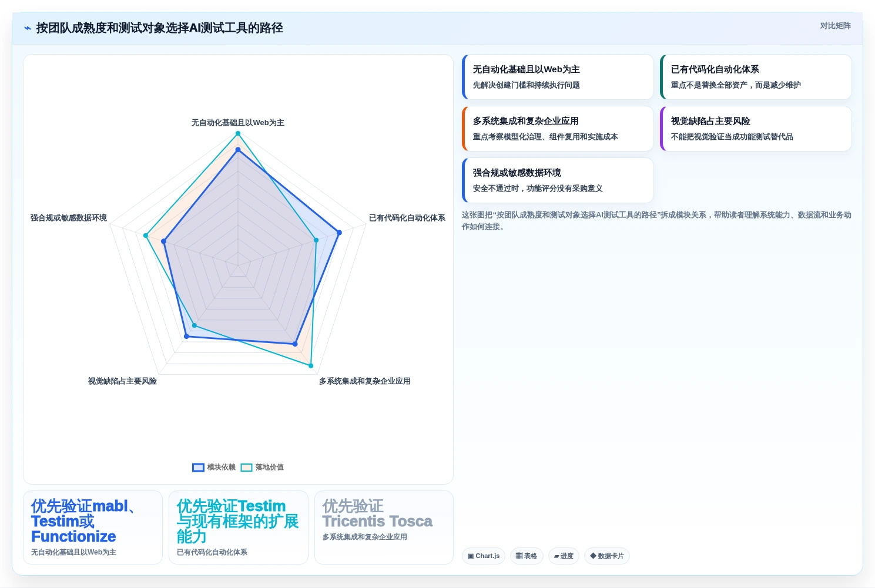
Task: Click the subtitle 重点考察模型化治理、组件复用和实施成本
Action: (545, 137)
